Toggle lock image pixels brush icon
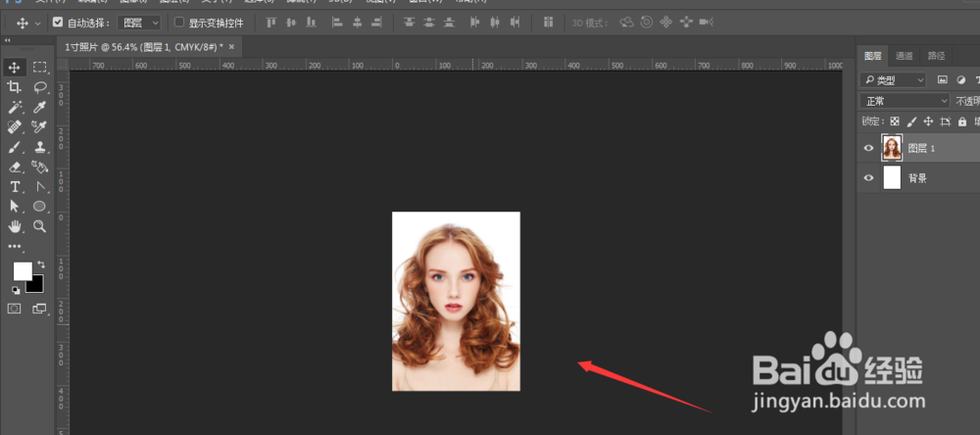This screenshot has height=435, width=980. (911, 121)
